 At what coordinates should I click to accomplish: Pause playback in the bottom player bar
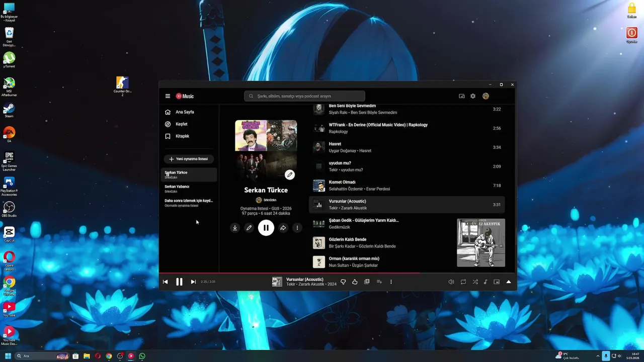179,282
